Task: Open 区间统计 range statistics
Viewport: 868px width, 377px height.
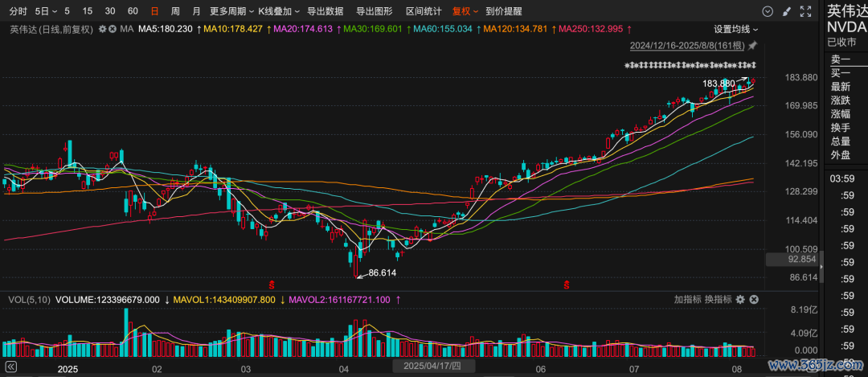Action: click(x=424, y=11)
